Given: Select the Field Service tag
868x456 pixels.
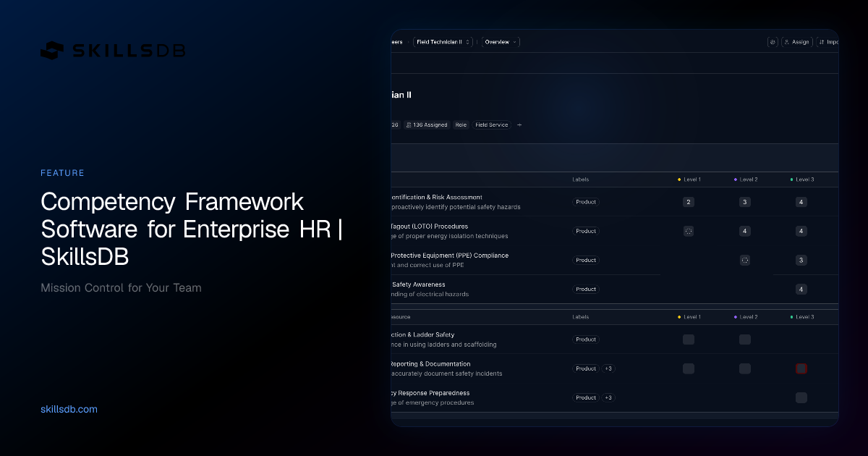Looking at the screenshot, I should point(492,124).
